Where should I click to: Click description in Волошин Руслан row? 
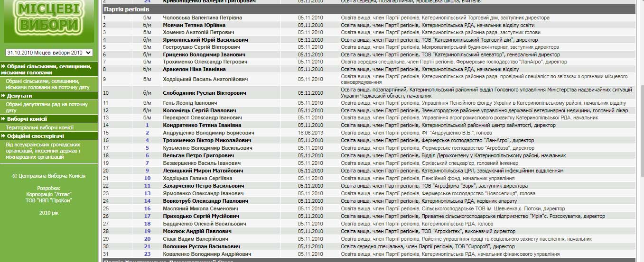tap(428, 246)
